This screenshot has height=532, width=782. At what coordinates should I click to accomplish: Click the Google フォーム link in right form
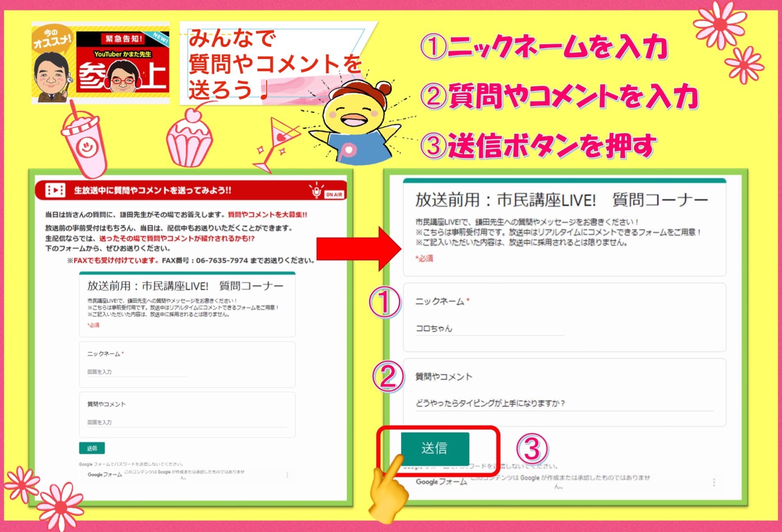(x=441, y=482)
